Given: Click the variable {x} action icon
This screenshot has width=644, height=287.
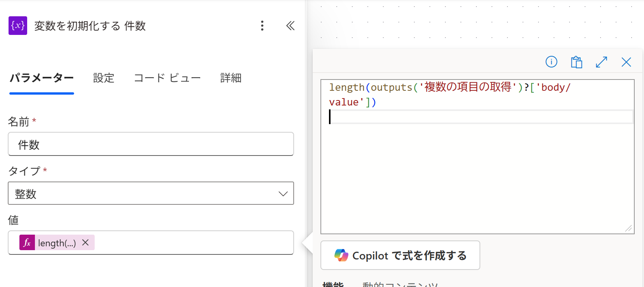Looking at the screenshot, I should (x=18, y=26).
